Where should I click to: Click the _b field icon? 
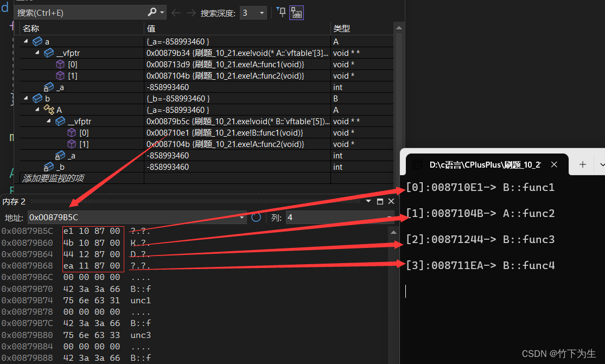tap(49, 167)
